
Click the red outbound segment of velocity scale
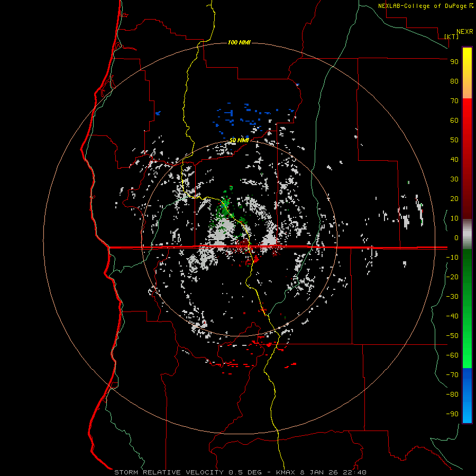tap(467, 159)
